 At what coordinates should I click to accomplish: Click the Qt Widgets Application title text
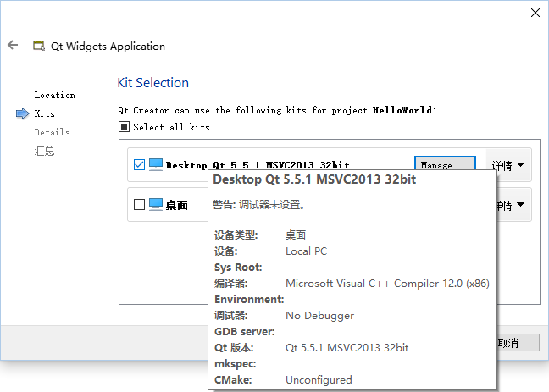click(108, 47)
